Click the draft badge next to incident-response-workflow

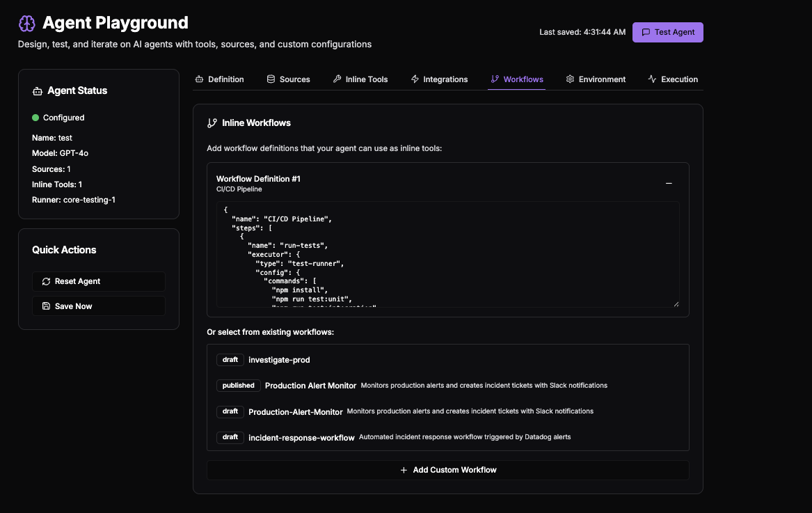[230, 437]
